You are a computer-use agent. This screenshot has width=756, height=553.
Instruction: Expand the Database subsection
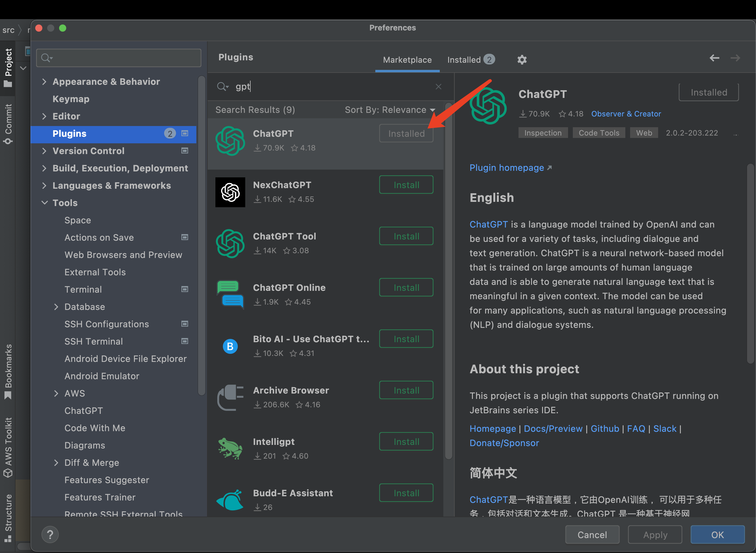click(x=56, y=307)
